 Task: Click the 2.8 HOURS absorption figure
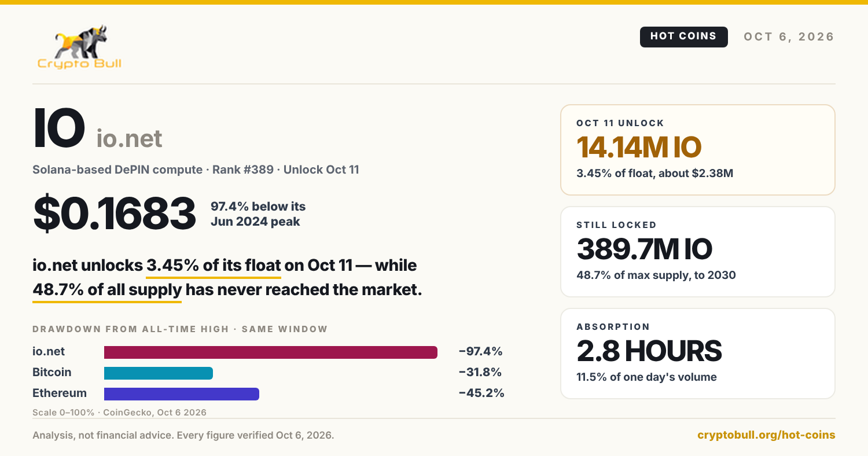pos(649,351)
